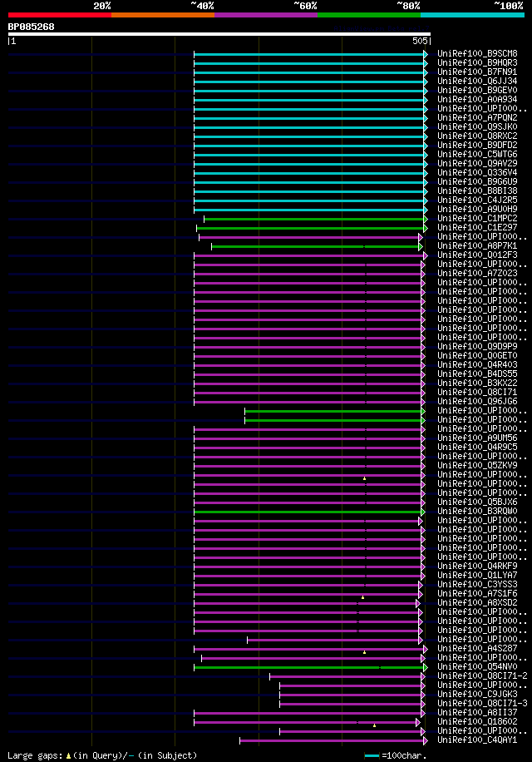This screenshot has width=532, height=762.
Task: Click hit label UniRef100_B3KX22
Action: 477,383
